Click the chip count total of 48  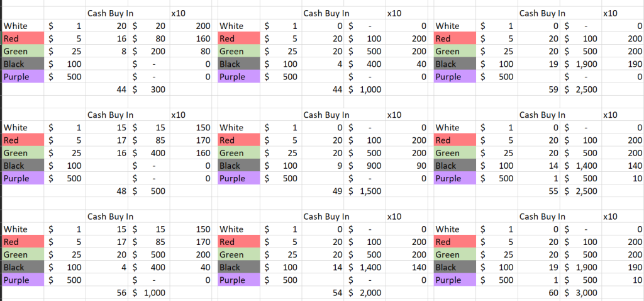[x=122, y=191]
